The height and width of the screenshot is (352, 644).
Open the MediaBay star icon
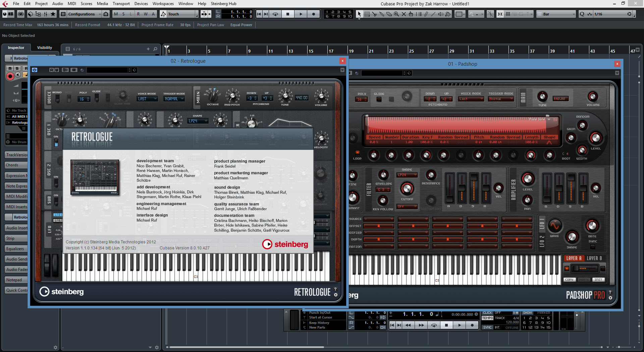53,14
